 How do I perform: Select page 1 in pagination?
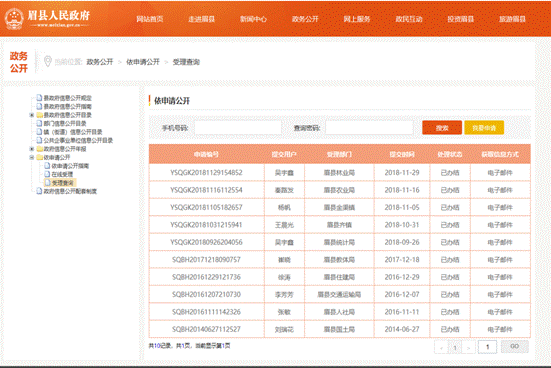455,348
